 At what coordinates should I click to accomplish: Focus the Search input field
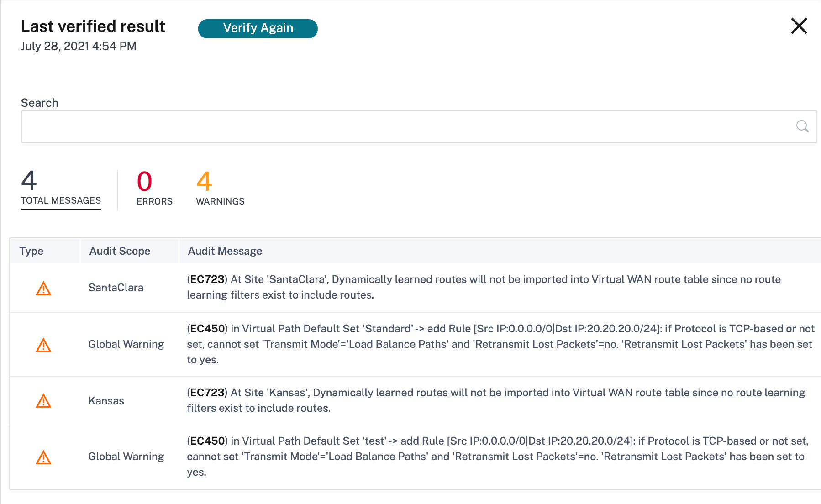point(419,127)
